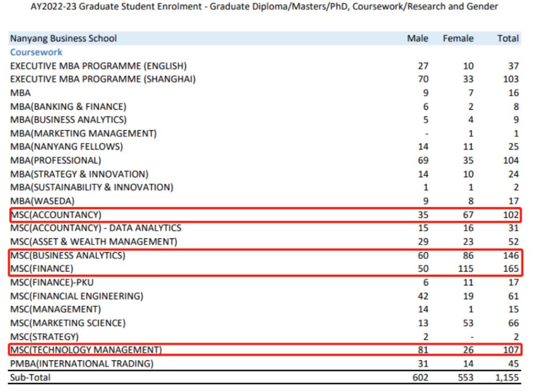This screenshot has height=392, width=536.
Task: Click the highlighted MSC(ACCOUNTANCY) row label
Action: (56, 215)
